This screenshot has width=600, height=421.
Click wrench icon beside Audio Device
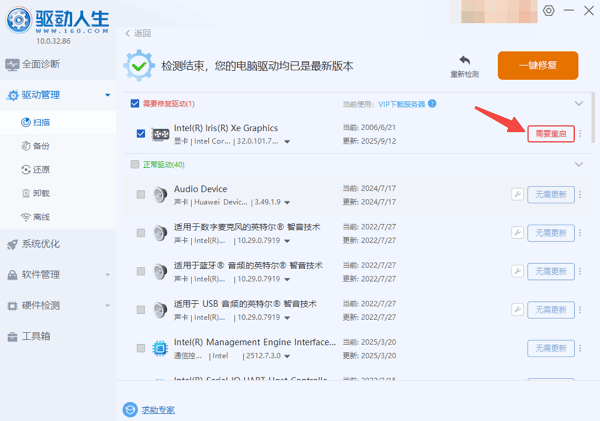click(x=517, y=194)
